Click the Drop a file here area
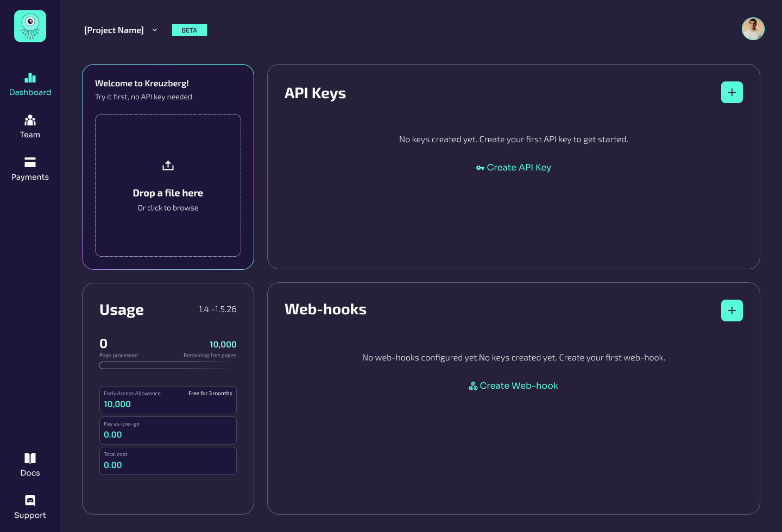The image size is (782, 532). tap(168, 185)
